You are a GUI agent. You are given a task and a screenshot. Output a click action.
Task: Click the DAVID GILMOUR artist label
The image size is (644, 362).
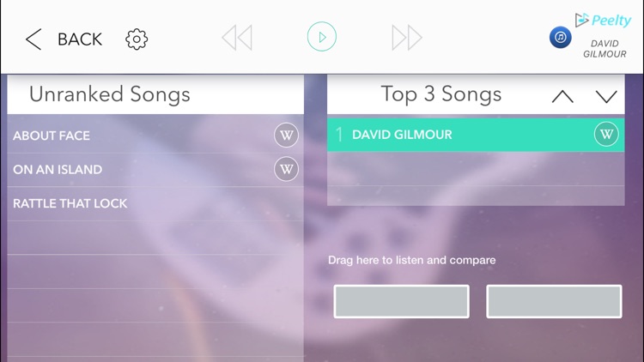605,49
